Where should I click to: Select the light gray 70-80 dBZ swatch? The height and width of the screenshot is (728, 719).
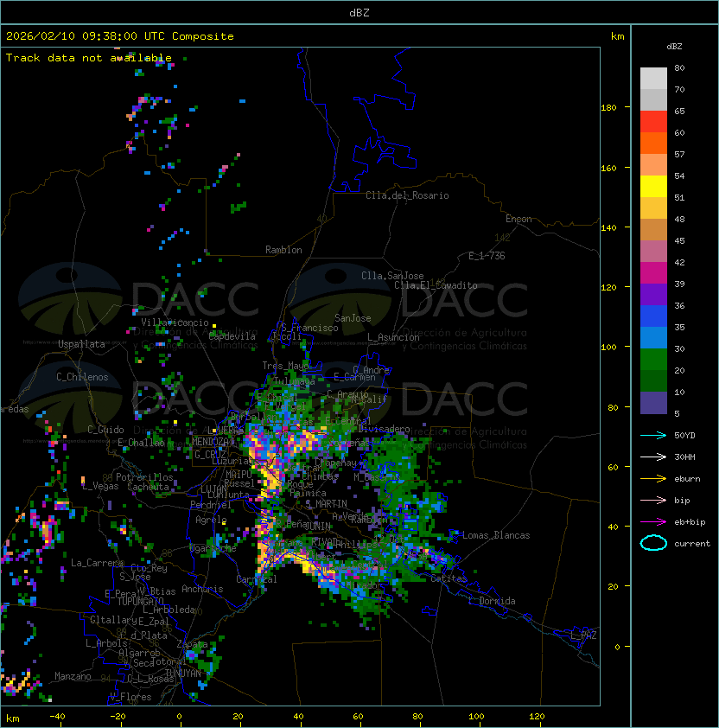coord(653,79)
